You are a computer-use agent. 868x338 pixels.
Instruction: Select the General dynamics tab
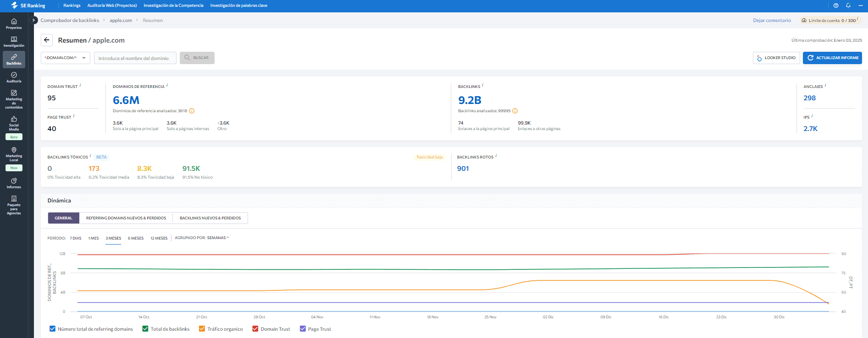(x=64, y=218)
